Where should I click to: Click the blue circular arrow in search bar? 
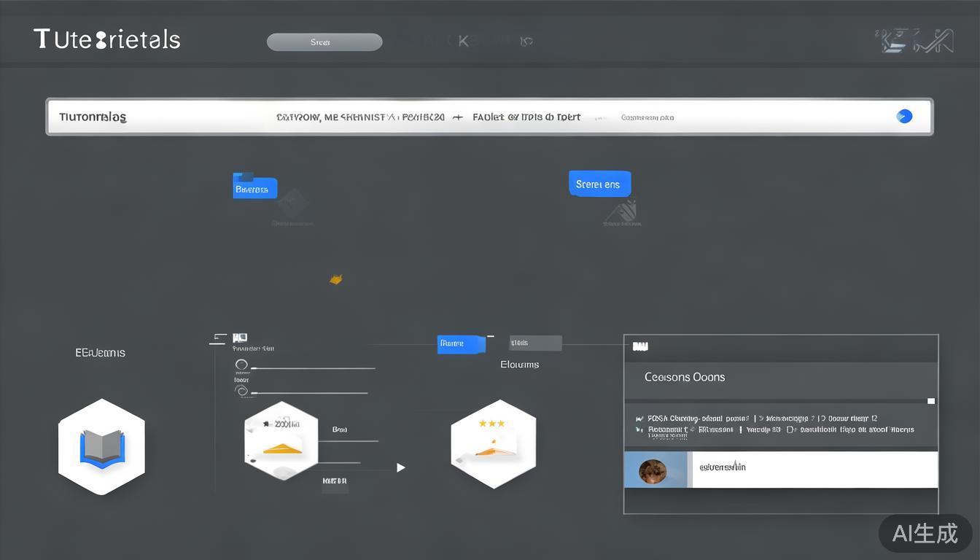[x=904, y=116]
